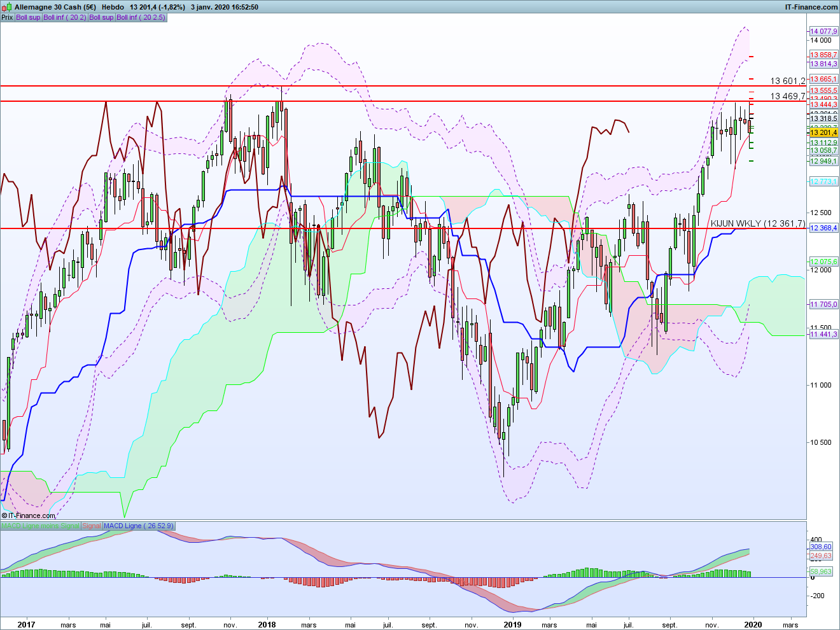Image resolution: width=840 pixels, height=630 pixels.
Task: Click the 13 058,7 green price tag
Action: point(823,151)
